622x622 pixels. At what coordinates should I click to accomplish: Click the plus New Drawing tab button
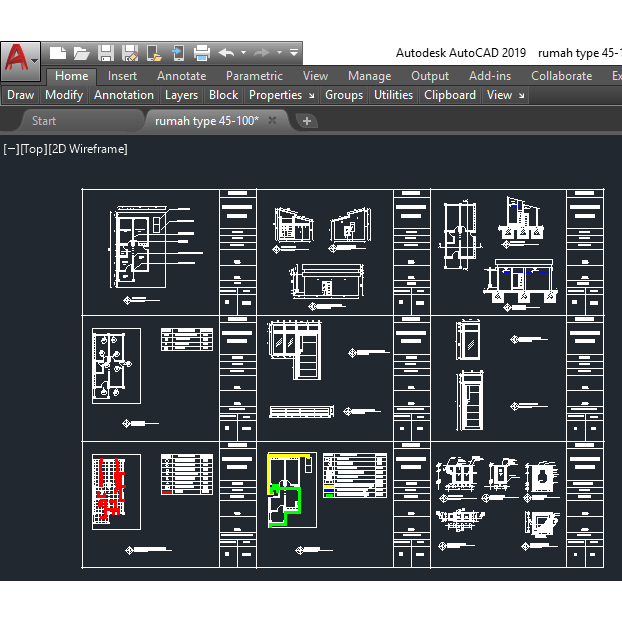click(x=307, y=121)
